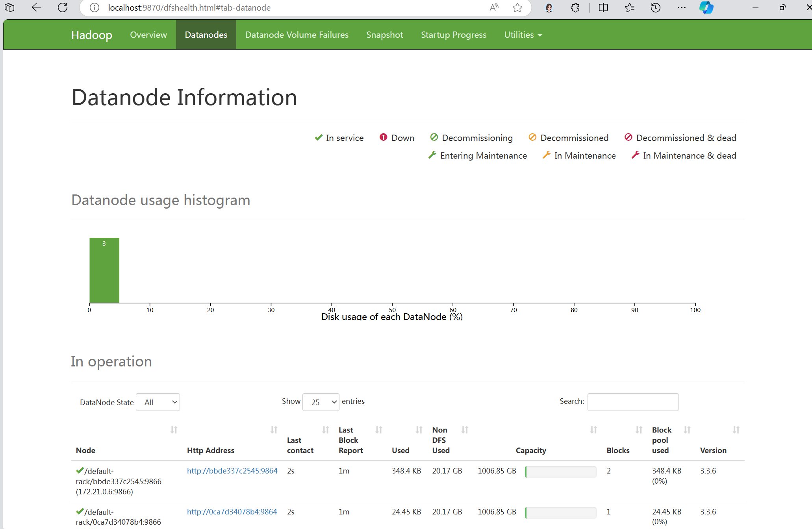Sort by Http Address column arrows

point(274,430)
